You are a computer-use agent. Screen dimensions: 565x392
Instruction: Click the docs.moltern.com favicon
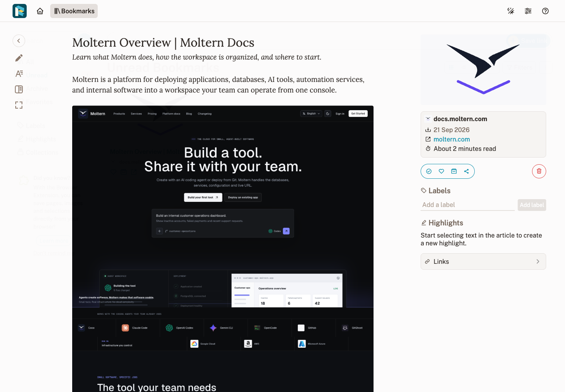(x=428, y=119)
